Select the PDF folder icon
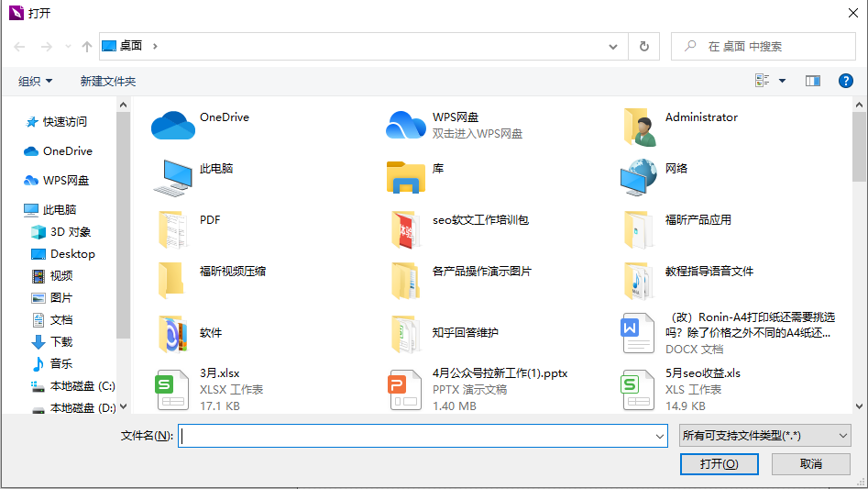The image size is (868, 489). pyautogui.click(x=172, y=228)
